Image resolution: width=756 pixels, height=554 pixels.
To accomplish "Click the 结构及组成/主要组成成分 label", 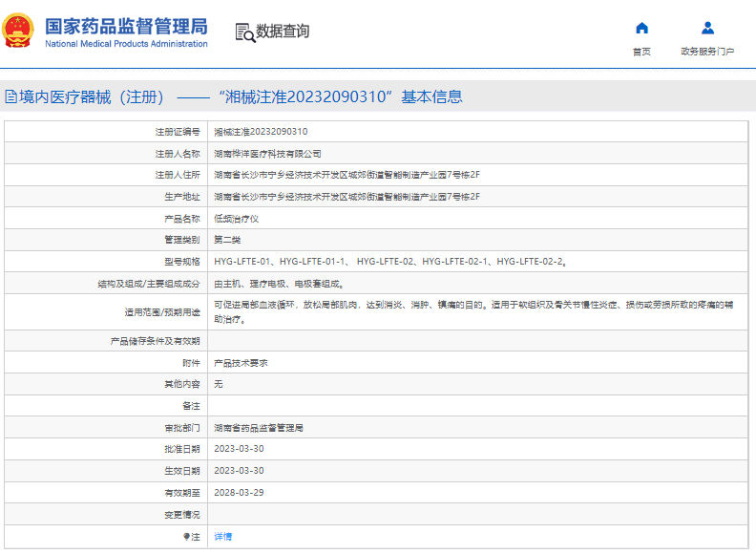I will pos(149,284).
